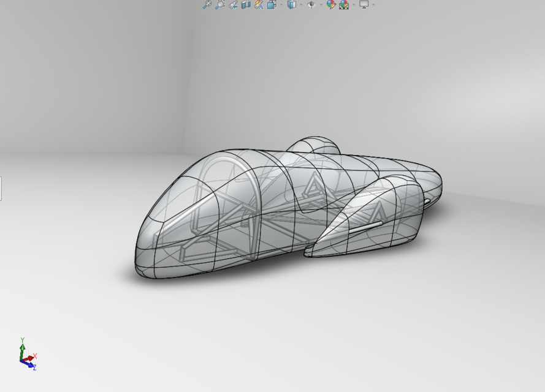
Task: Click the Zoom to Fit icon
Action: pyautogui.click(x=207, y=4)
